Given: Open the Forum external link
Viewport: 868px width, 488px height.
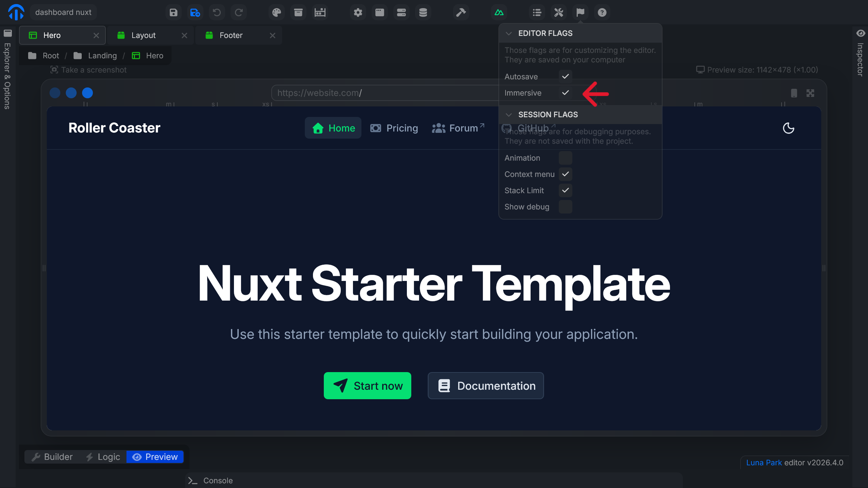Looking at the screenshot, I should click(x=458, y=128).
